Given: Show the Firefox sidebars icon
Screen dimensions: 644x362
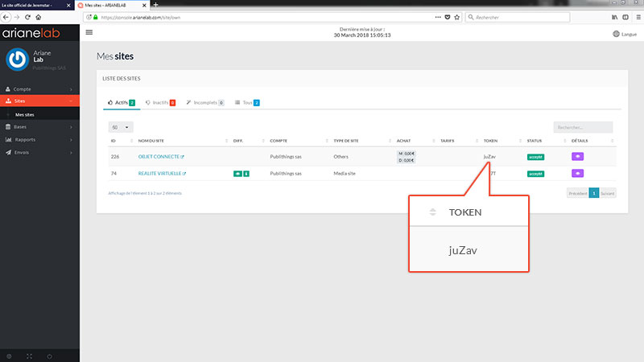Looking at the screenshot, I should [625, 17].
